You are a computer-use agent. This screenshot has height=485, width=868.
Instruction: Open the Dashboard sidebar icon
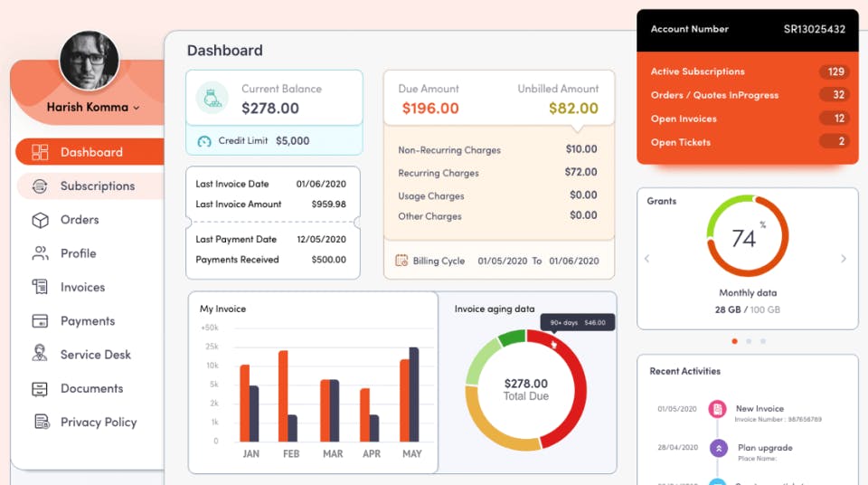(40, 152)
